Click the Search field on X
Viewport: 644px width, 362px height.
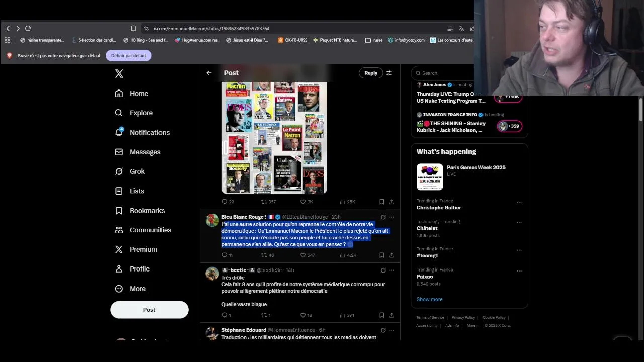[x=443, y=73]
